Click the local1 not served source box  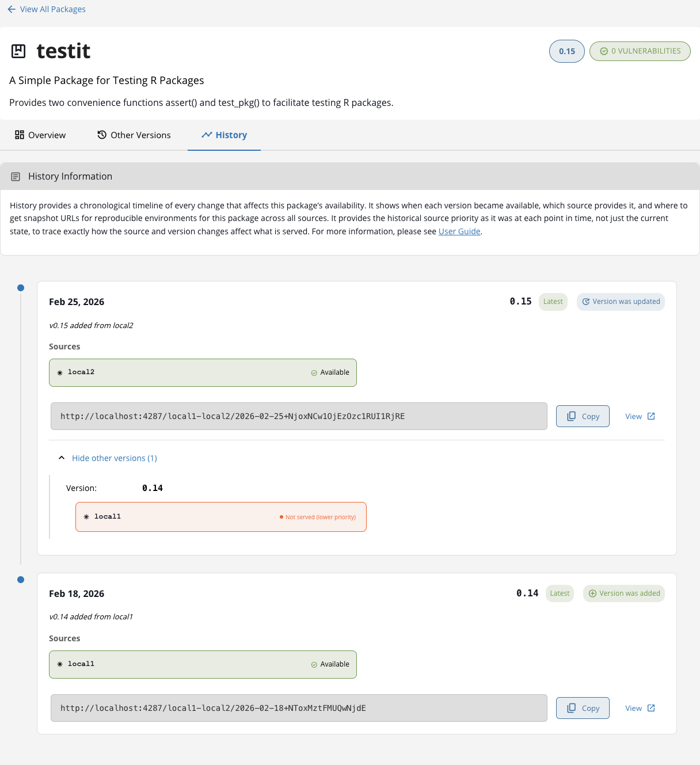point(221,517)
